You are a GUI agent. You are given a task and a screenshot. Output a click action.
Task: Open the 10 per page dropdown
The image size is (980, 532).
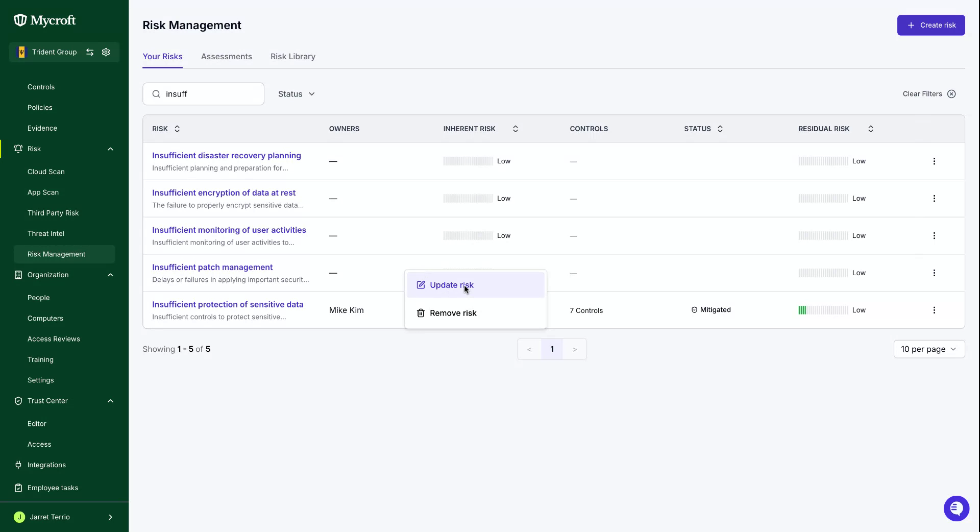coord(929,349)
